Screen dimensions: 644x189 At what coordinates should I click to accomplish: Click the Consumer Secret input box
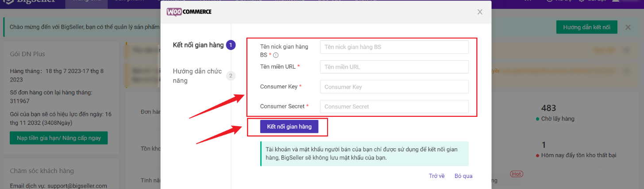pos(394,107)
